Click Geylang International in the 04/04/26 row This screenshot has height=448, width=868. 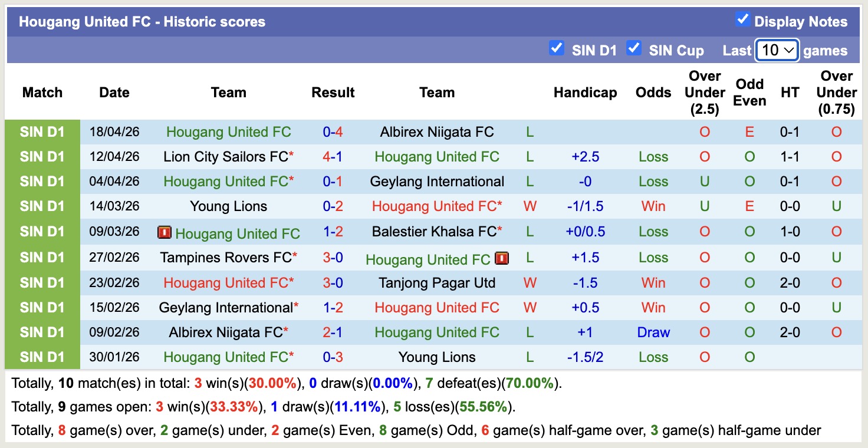[437, 181]
